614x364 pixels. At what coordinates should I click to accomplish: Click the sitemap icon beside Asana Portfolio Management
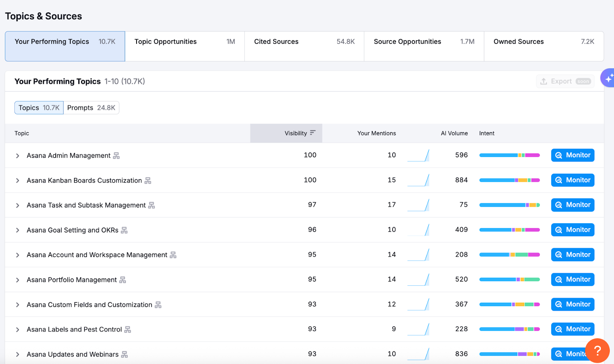pyautogui.click(x=122, y=280)
